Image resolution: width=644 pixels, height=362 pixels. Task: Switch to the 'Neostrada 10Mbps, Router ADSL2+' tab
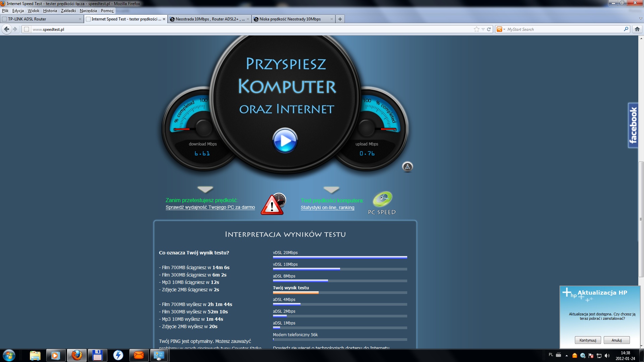(210, 19)
